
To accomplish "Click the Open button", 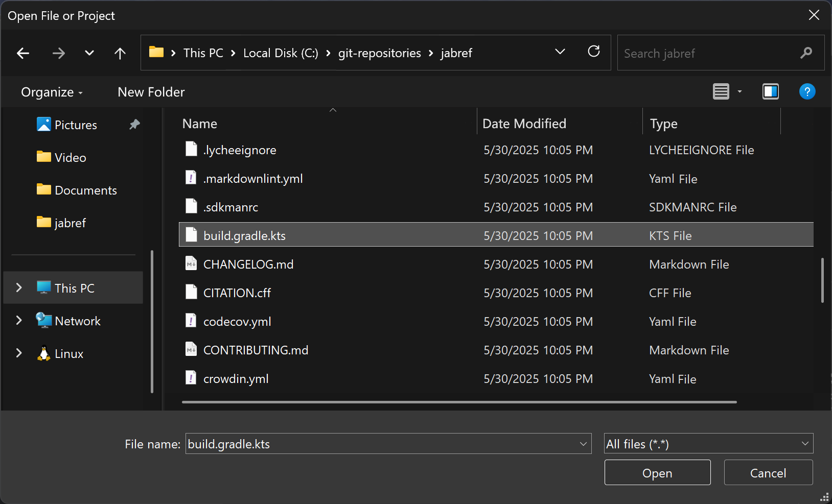I will (657, 472).
